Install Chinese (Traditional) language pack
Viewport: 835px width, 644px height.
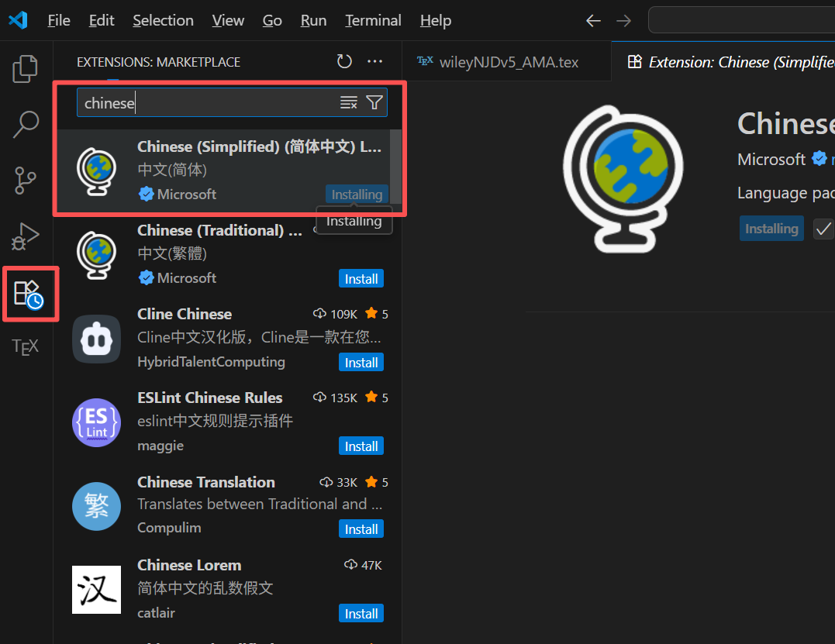click(361, 278)
